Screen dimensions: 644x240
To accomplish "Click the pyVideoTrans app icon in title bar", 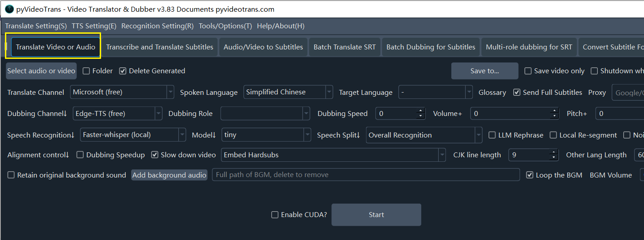I will (x=9, y=9).
